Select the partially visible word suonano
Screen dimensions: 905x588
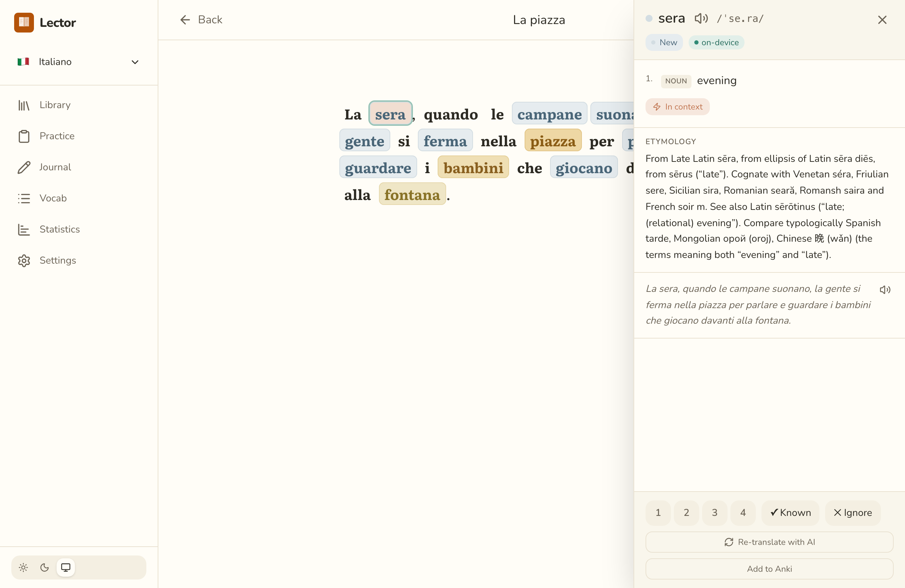tap(612, 114)
